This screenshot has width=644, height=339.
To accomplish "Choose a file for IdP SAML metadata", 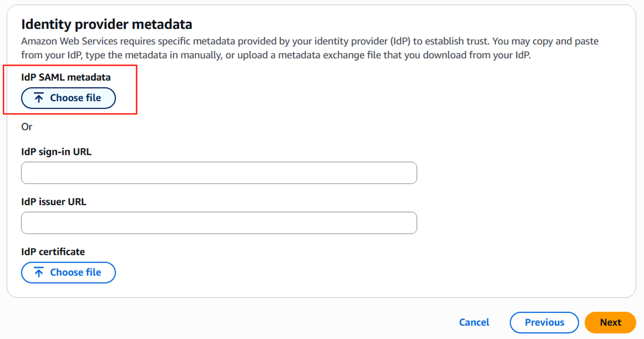I will (69, 98).
